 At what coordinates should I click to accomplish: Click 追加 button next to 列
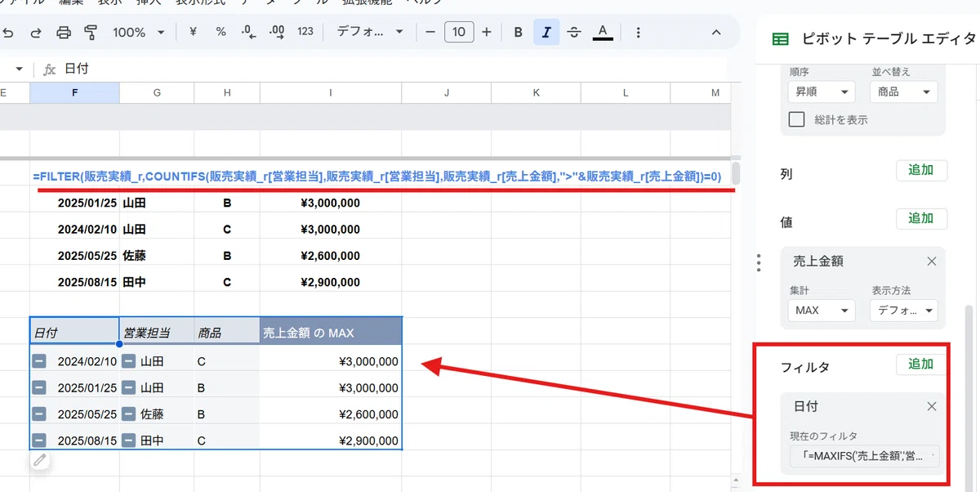tap(921, 170)
